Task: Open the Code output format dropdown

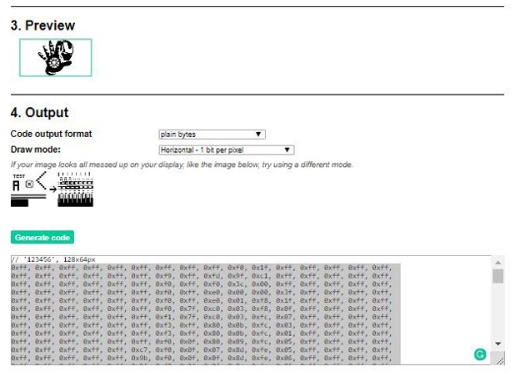Action: click(212, 134)
